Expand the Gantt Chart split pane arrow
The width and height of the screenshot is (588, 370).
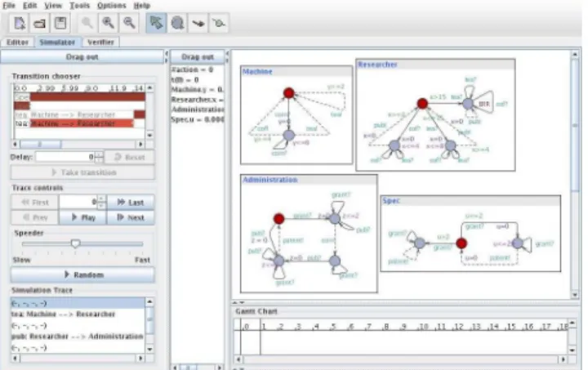click(235, 302)
